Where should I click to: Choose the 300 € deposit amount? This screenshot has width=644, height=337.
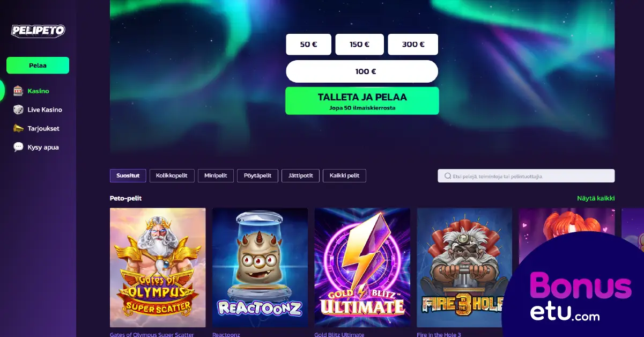(x=413, y=45)
